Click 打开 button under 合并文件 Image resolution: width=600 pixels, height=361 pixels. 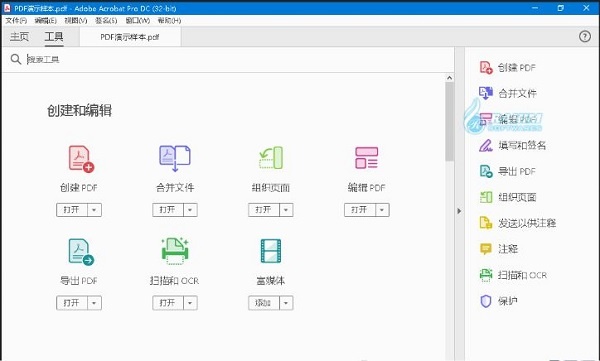[168, 210]
